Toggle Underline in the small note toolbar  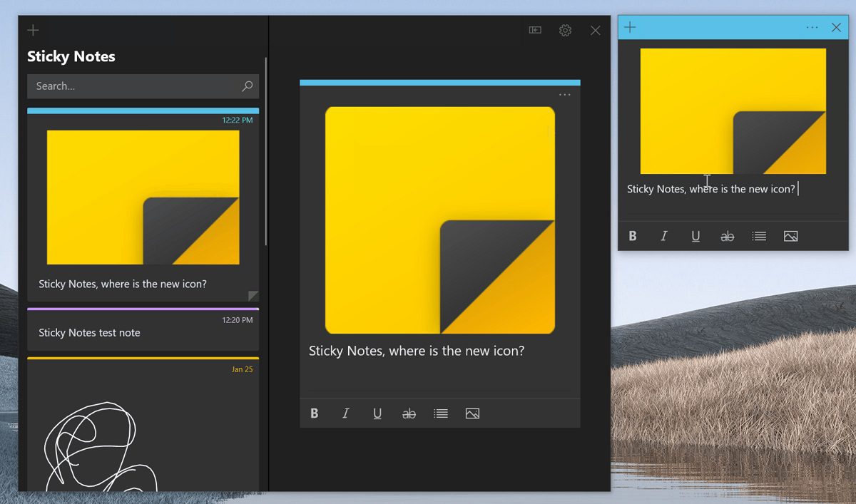(695, 236)
